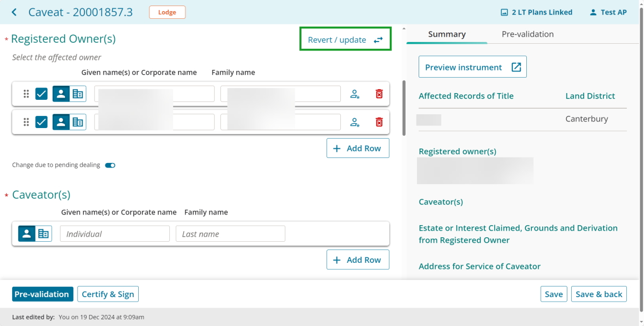Click the Preview instrument button
644x326 pixels.
click(x=473, y=67)
